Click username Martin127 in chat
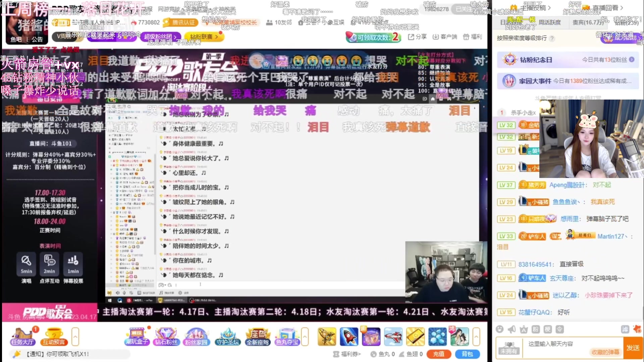The image size is (644, 362). (x=612, y=236)
